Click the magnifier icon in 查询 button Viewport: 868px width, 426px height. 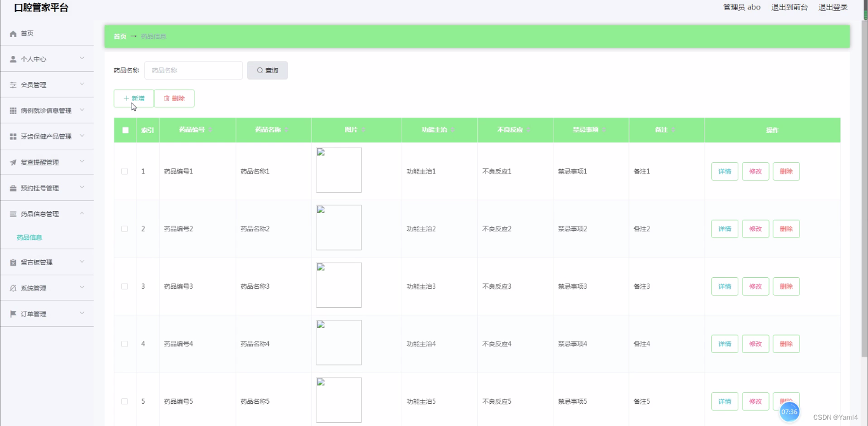260,71
